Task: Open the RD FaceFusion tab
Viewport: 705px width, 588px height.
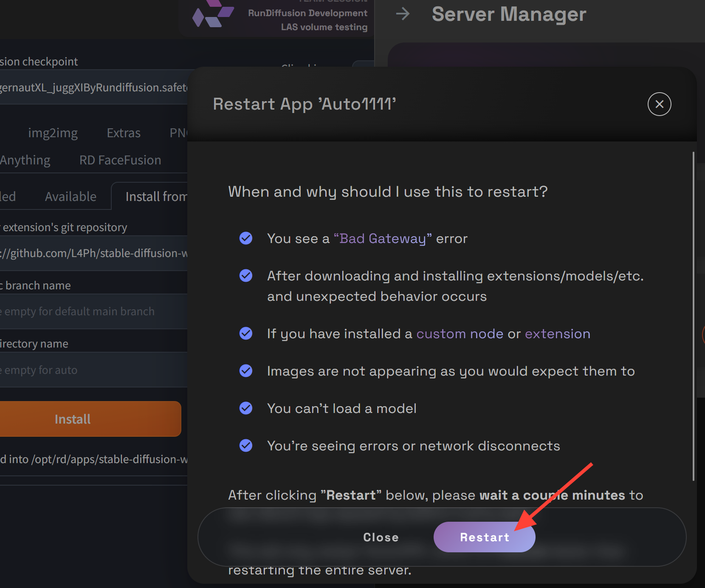Action: click(120, 160)
